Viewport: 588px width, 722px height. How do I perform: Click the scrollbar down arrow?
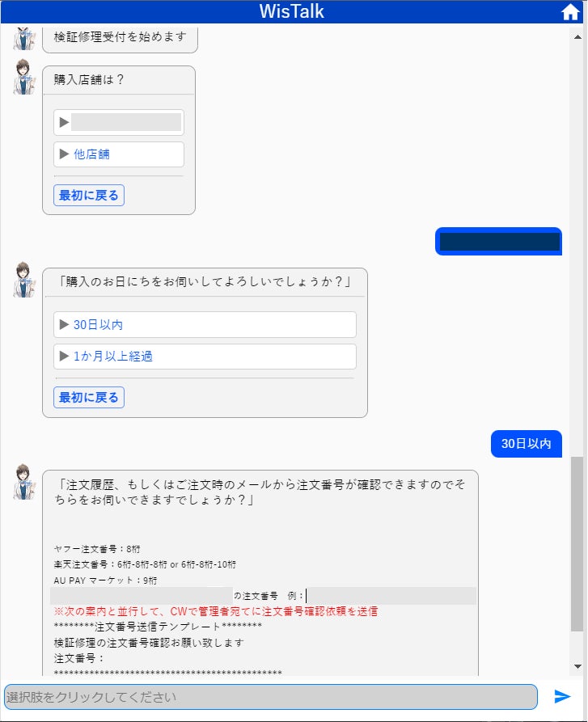point(577,666)
